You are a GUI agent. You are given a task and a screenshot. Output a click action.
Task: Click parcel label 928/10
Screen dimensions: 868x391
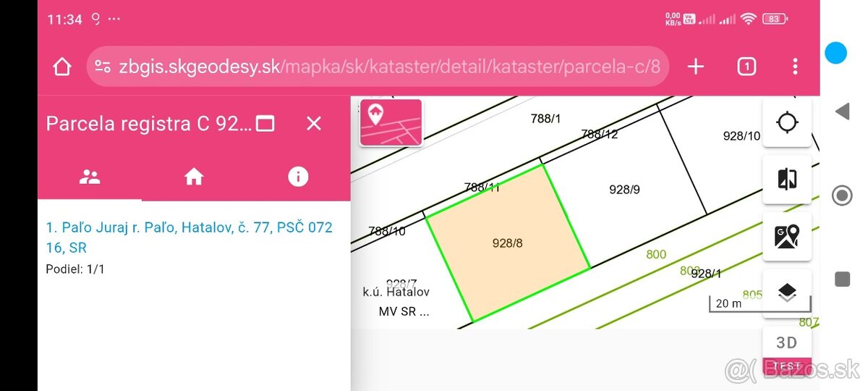coord(741,135)
